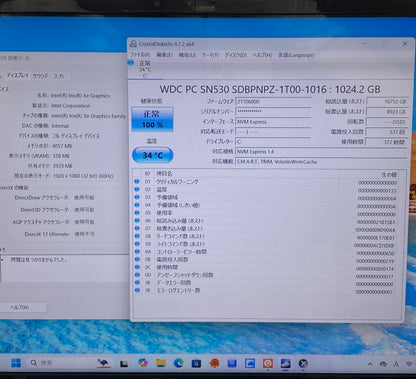
Task: Click the ドライブレター field showing C:
Action: tap(273, 142)
